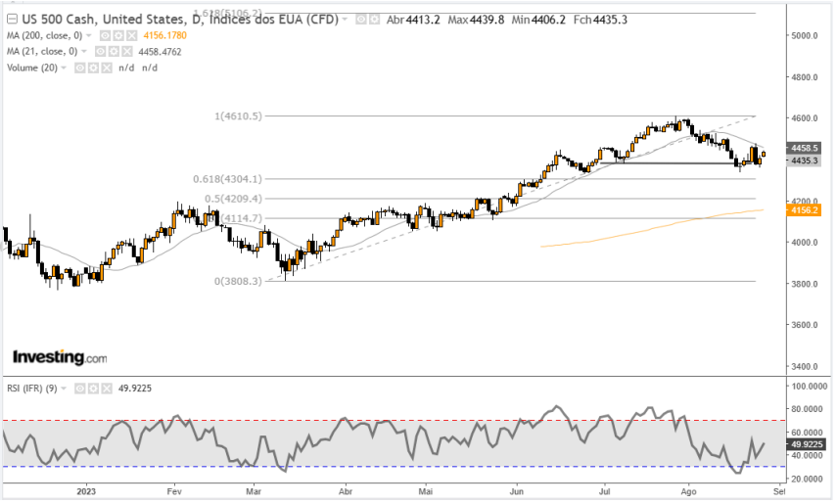Collapse the US 500 Cash legend
This screenshot has width=837, height=504.
11,20
